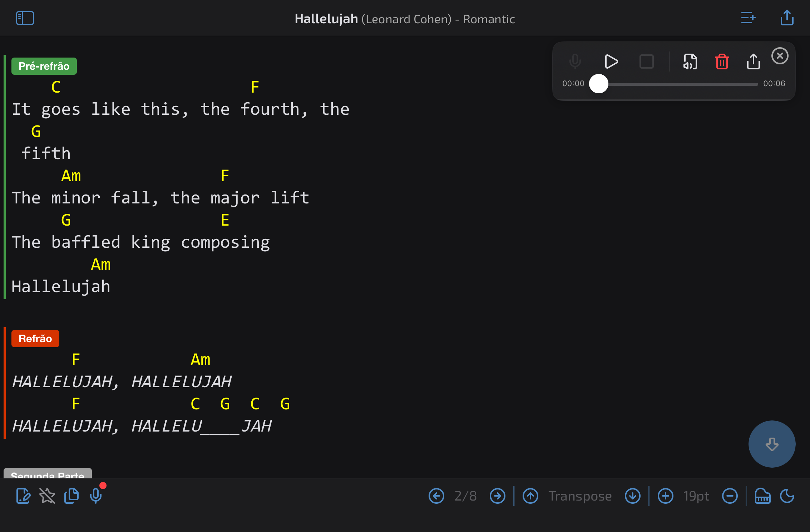Close the audio recorder panel
Image resolution: width=810 pixels, height=532 pixels.
click(x=780, y=56)
